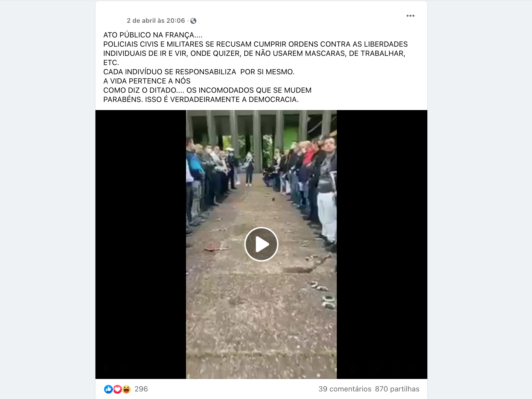The width and height of the screenshot is (532, 399).
Task: Play the video with the circular play button
Action: tap(261, 244)
